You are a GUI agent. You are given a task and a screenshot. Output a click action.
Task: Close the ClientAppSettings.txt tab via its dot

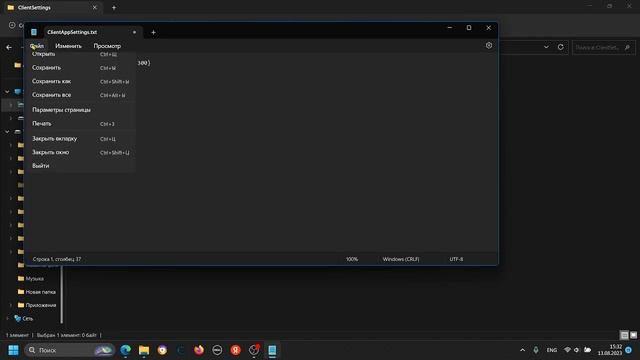[134, 32]
